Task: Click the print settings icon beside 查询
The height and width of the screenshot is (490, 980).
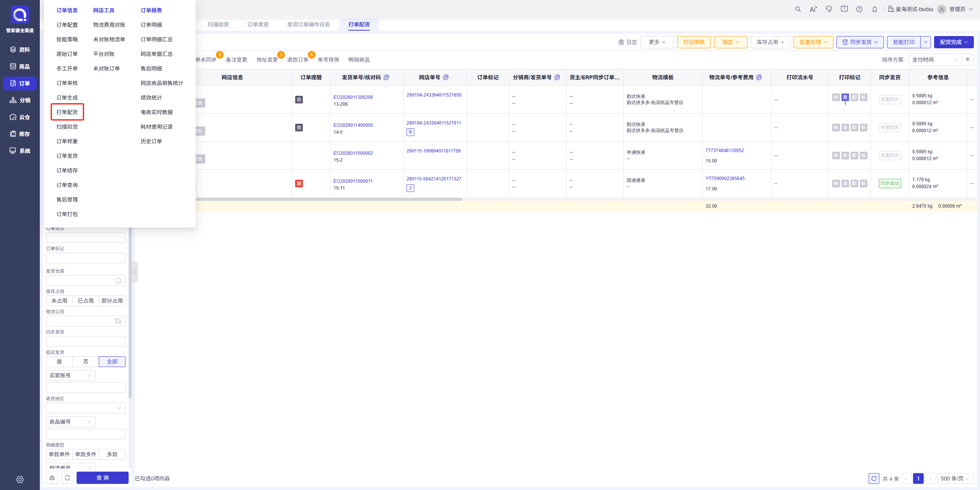Action: click(52, 478)
